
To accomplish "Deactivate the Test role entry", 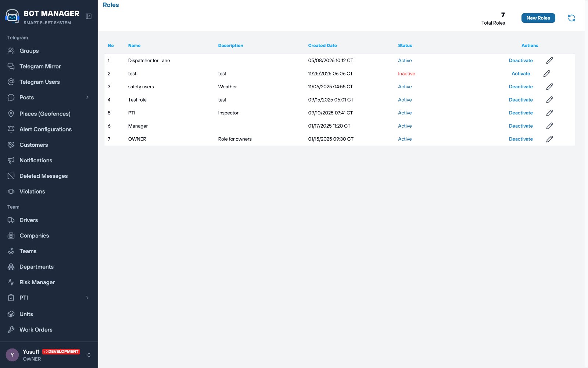I will click(x=521, y=100).
